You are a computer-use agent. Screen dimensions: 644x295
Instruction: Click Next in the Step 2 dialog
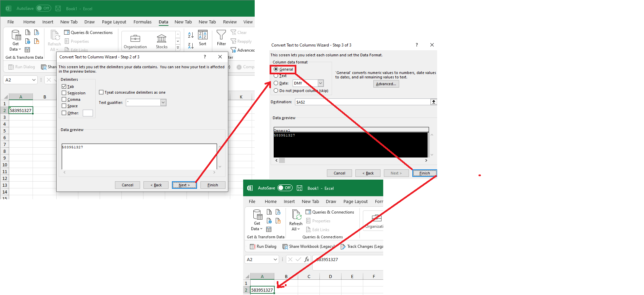184,185
